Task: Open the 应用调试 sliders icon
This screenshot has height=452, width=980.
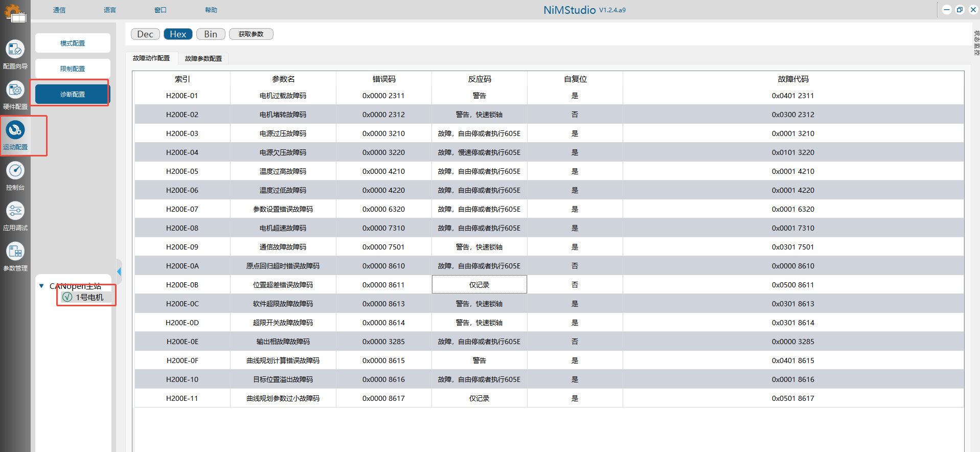Action: click(x=15, y=211)
